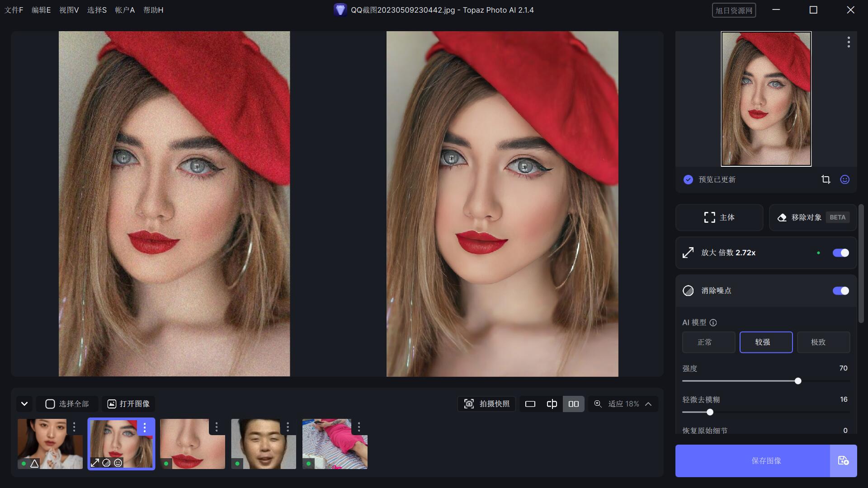Click the 恢复原始细节 value 0
Image resolution: width=868 pixels, height=488 pixels.
click(845, 431)
